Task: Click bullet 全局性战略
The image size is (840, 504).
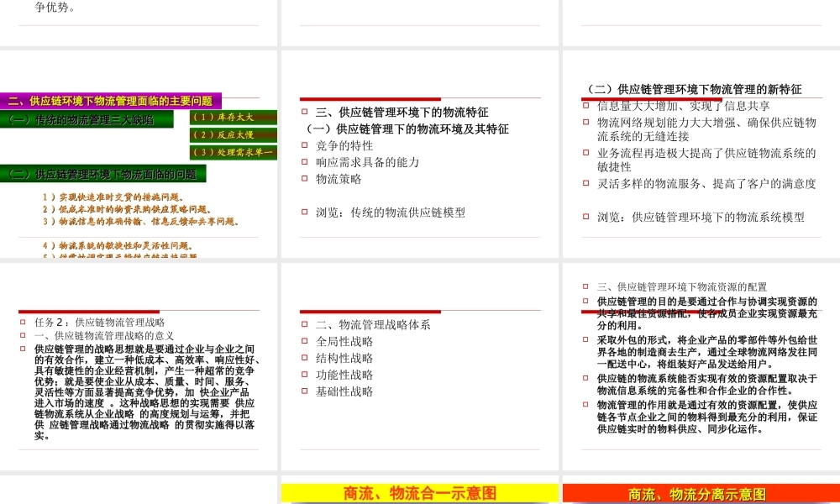Action: (x=344, y=342)
